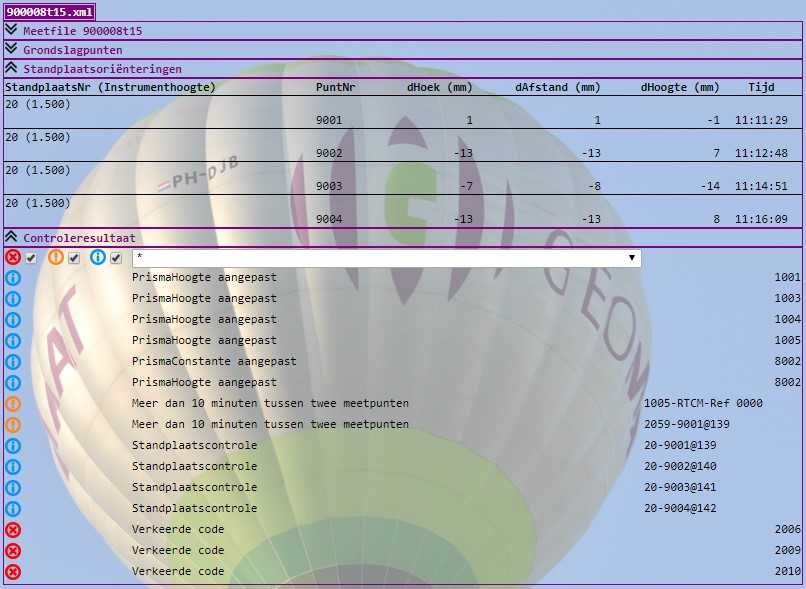Click info icon for PrismaConstante aangepast 8002
Screen dimensions: 806x589
click(x=13, y=362)
